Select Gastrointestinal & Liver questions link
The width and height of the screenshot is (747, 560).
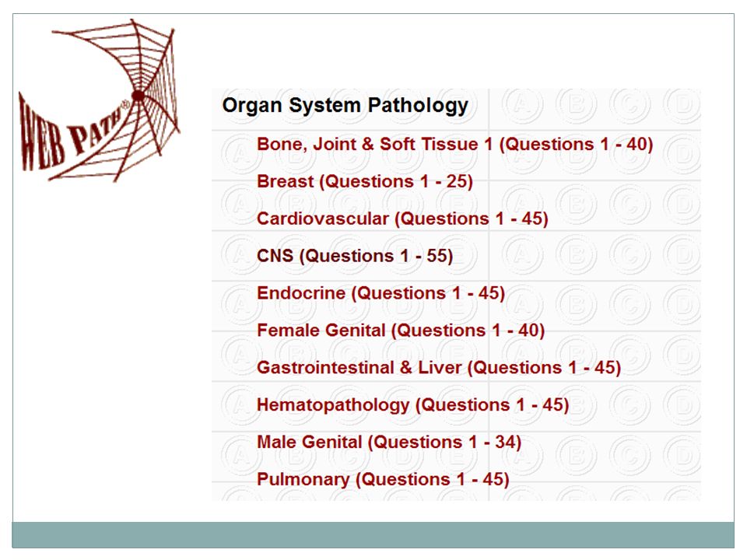(438, 368)
